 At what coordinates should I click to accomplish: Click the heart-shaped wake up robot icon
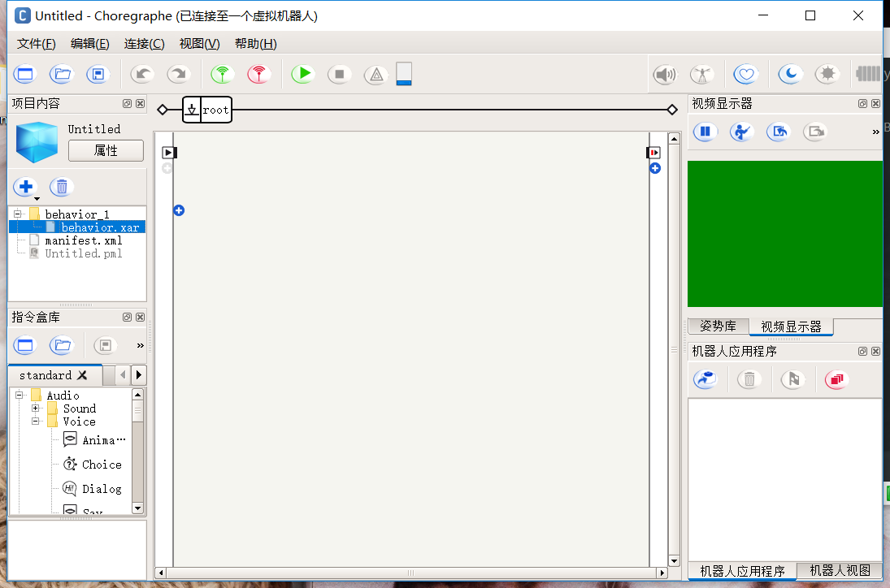pyautogui.click(x=745, y=74)
